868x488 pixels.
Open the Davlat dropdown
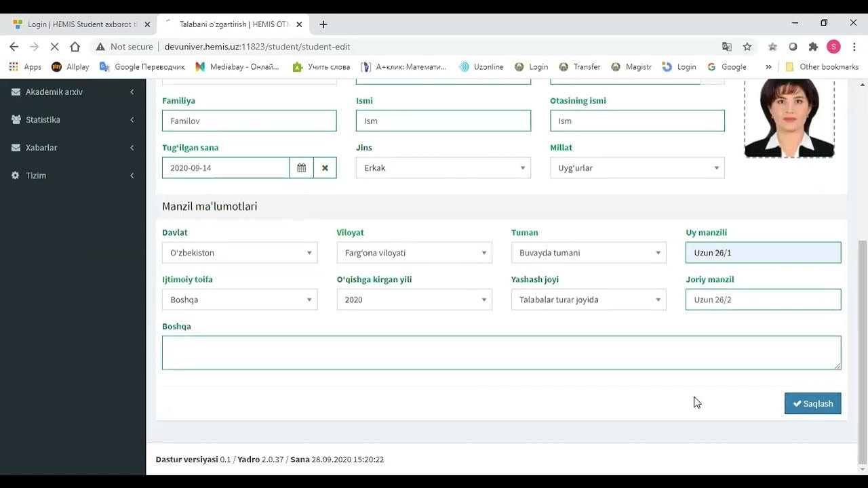point(239,253)
